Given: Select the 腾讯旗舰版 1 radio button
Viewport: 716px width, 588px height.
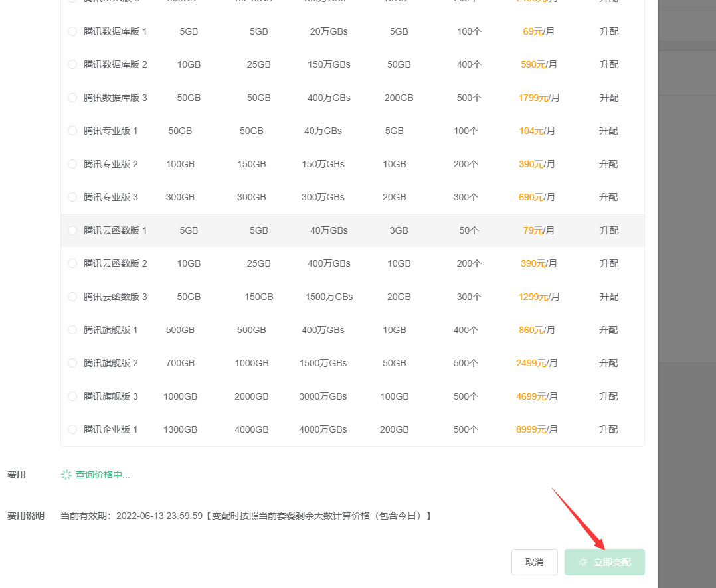Looking at the screenshot, I should [72, 330].
